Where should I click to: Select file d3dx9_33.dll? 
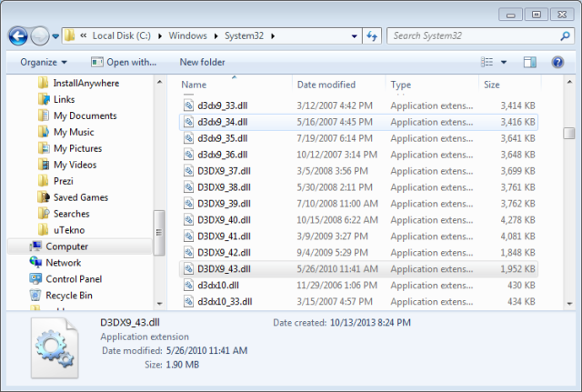coord(358,106)
